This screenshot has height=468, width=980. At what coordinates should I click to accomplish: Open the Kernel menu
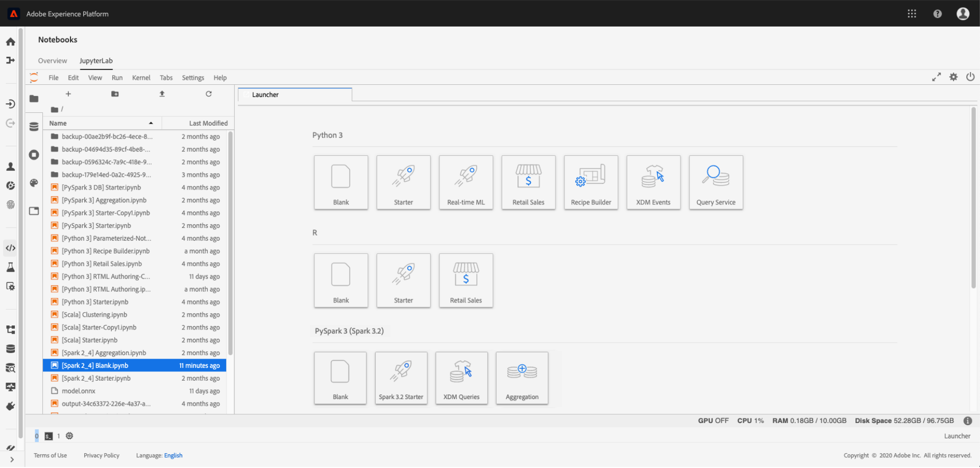pyautogui.click(x=141, y=78)
